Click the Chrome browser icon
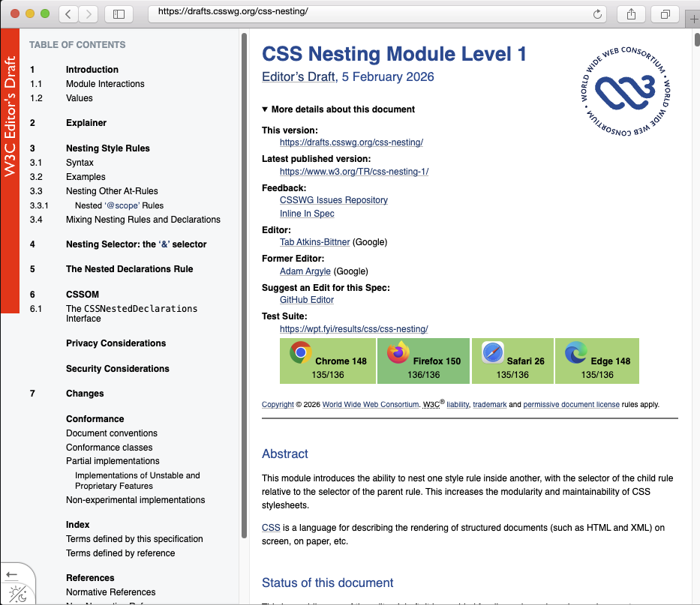Image resolution: width=700 pixels, height=605 pixels. (x=300, y=352)
